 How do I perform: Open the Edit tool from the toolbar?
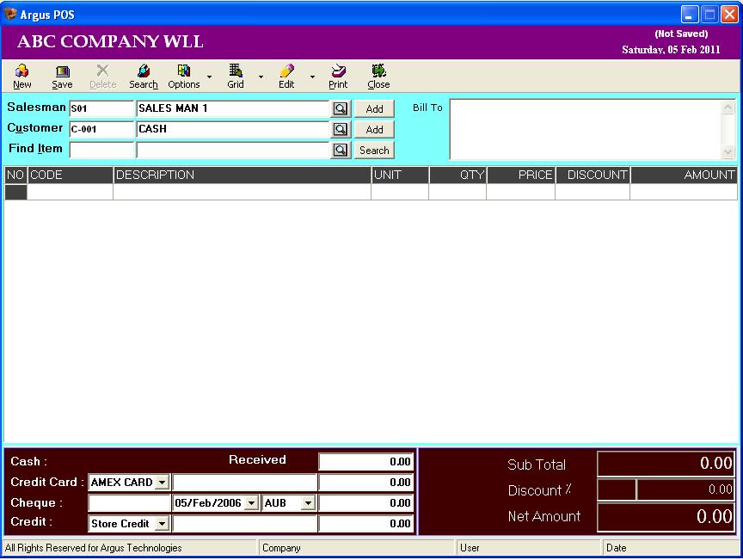(286, 76)
